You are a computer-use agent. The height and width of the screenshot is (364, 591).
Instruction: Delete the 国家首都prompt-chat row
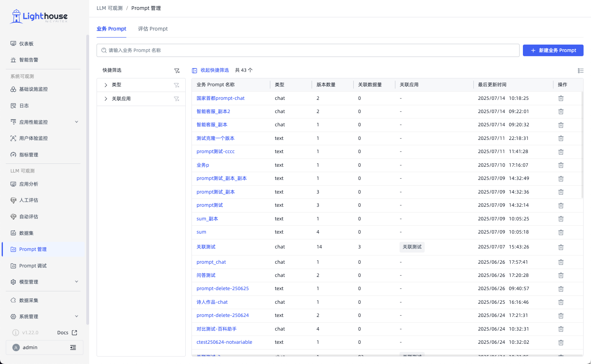click(x=561, y=98)
